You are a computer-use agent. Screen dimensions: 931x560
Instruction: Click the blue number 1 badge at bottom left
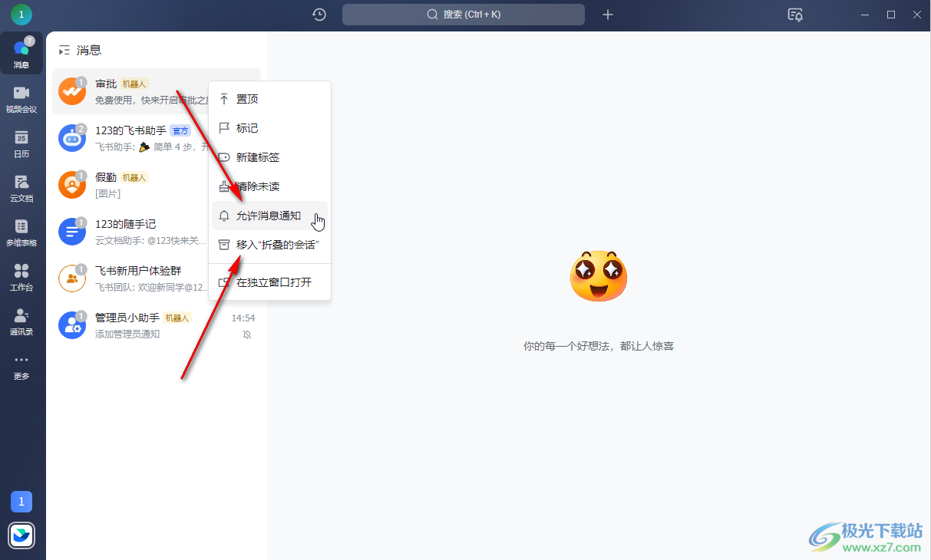tap(21, 502)
